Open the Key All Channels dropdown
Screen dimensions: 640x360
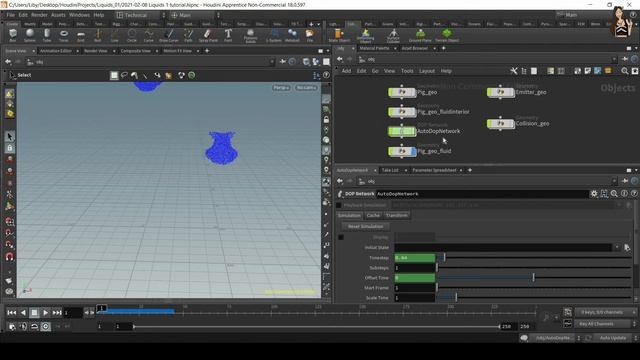coord(605,324)
